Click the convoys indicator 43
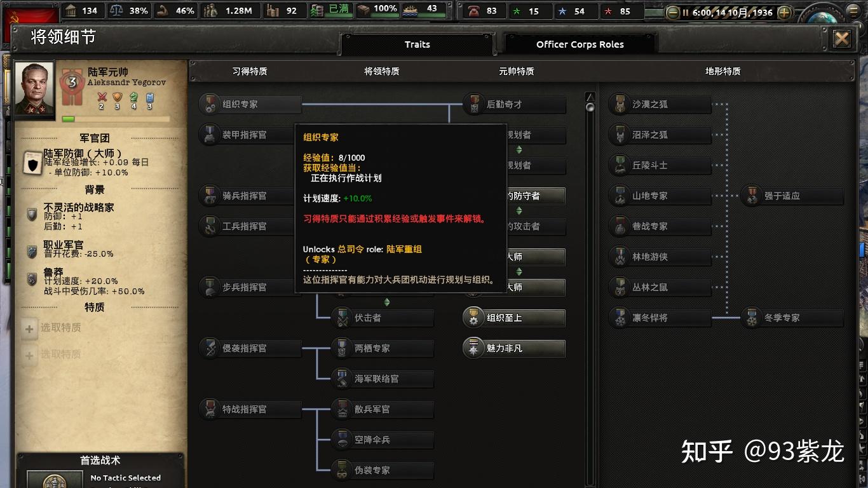868x488 pixels. point(424,10)
